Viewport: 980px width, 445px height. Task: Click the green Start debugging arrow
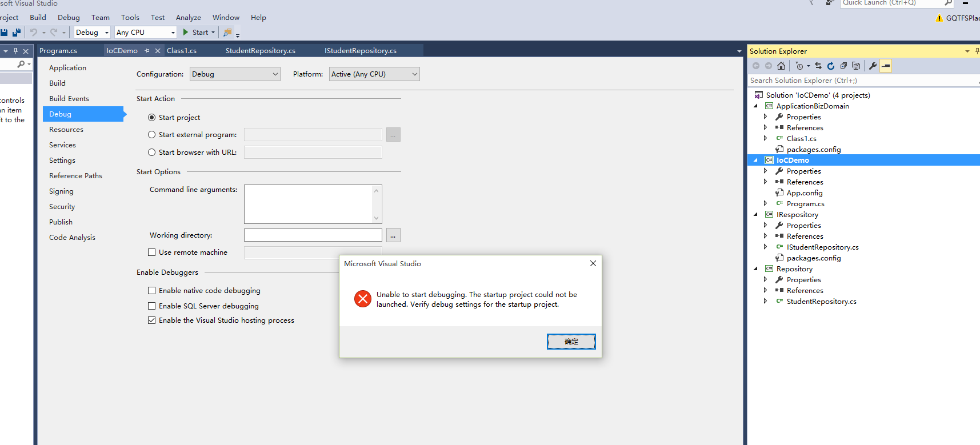click(186, 33)
